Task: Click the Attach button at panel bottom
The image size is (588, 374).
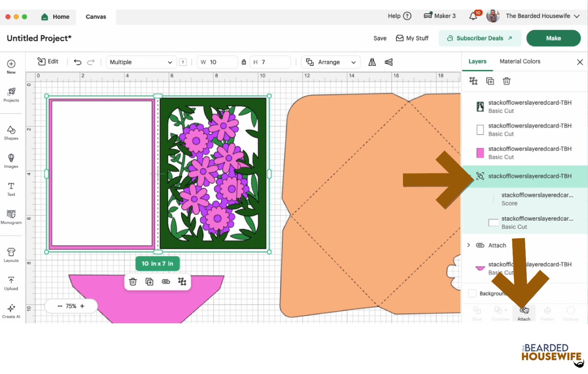Action: click(524, 313)
